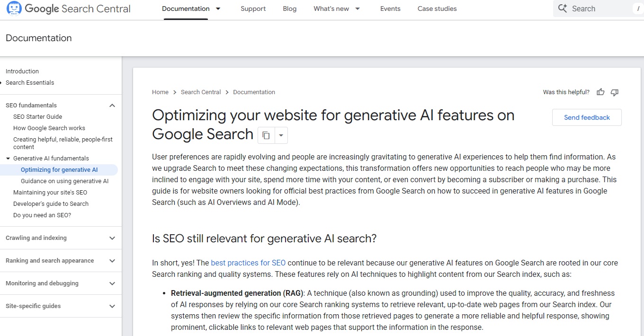Copy page using the copy icon beside title
Image resolution: width=644 pixels, height=336 pixels.
click(266, 135)
